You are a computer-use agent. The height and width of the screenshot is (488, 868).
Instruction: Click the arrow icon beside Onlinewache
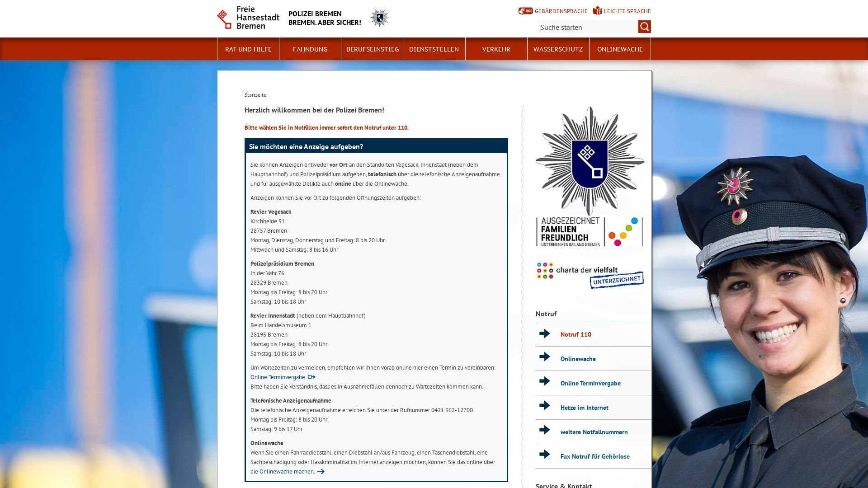click(545, 357)
